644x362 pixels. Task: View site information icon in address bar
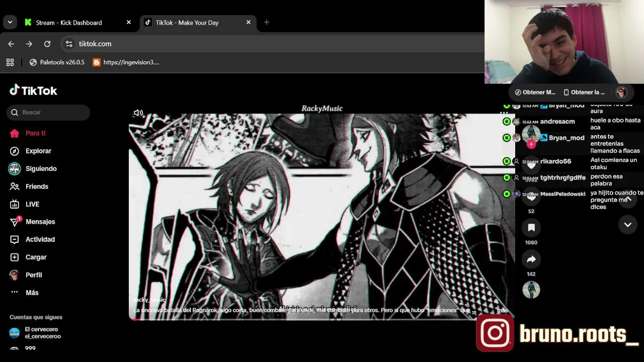[x=69, y=44]
